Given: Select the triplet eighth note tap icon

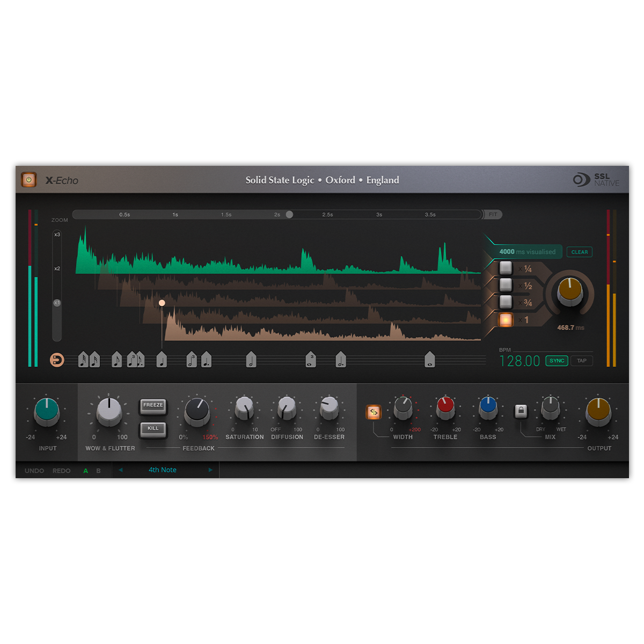Looking at the screenshot, I should pos(133,360).
